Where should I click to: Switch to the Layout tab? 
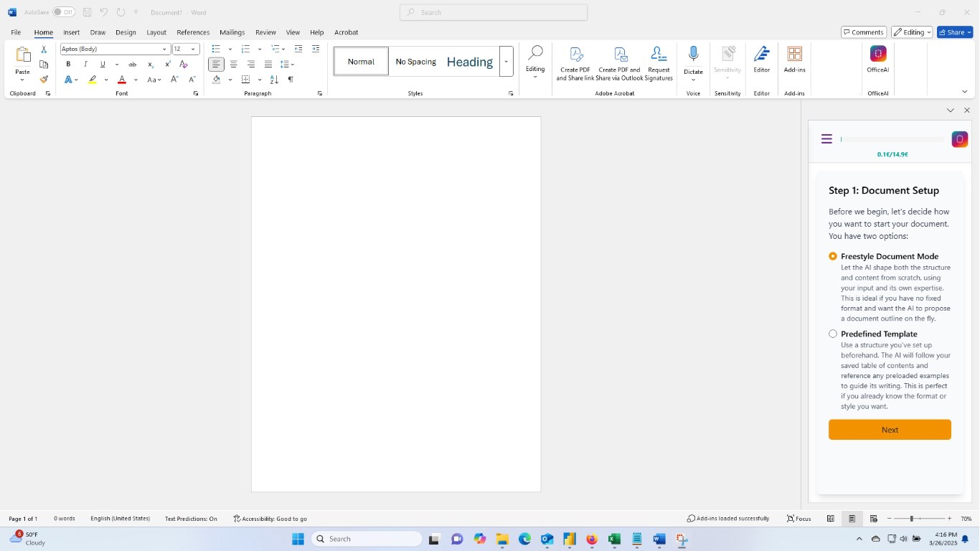pyautogui.click(x=156, y=32)
